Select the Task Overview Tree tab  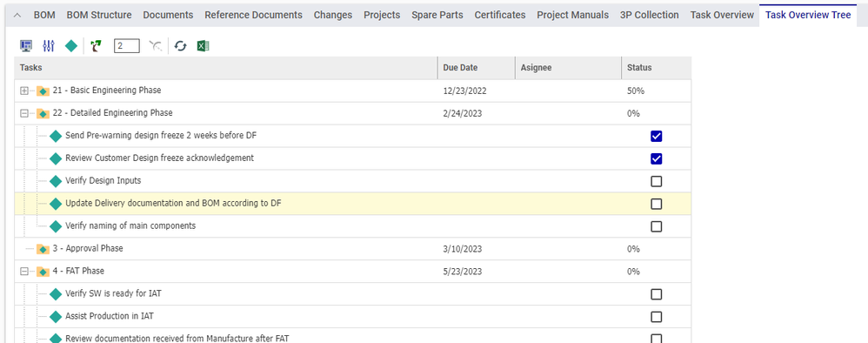808,15
